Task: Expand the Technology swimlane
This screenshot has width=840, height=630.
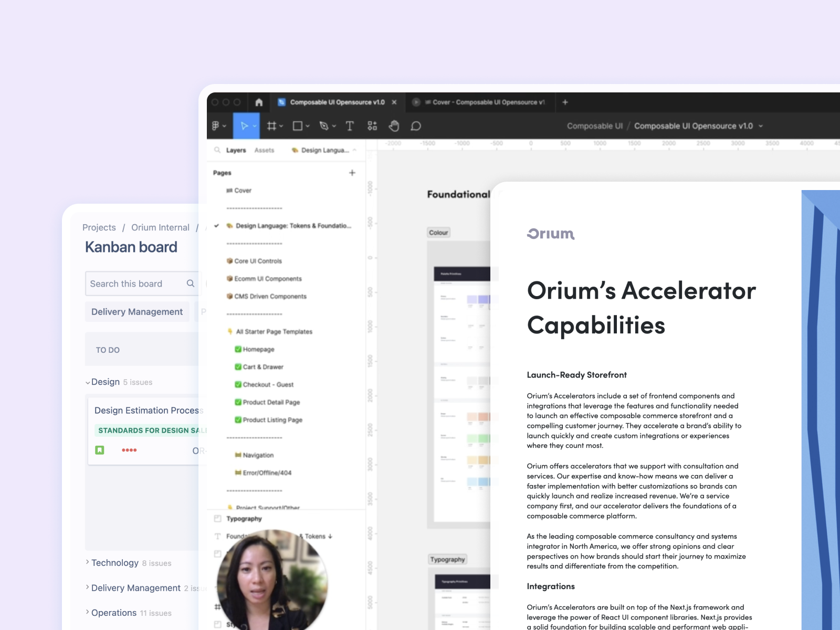Action: pyautogui.click(x=88, y=562)
